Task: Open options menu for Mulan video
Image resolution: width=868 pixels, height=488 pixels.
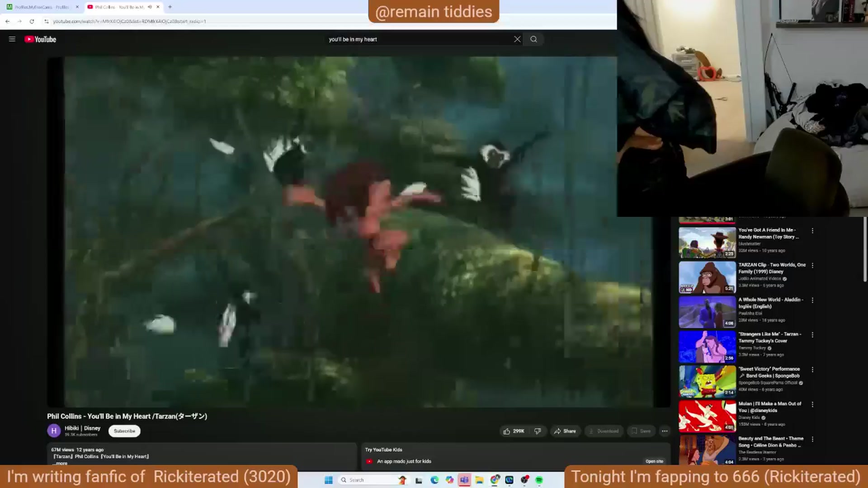Action: coord(812,404)
